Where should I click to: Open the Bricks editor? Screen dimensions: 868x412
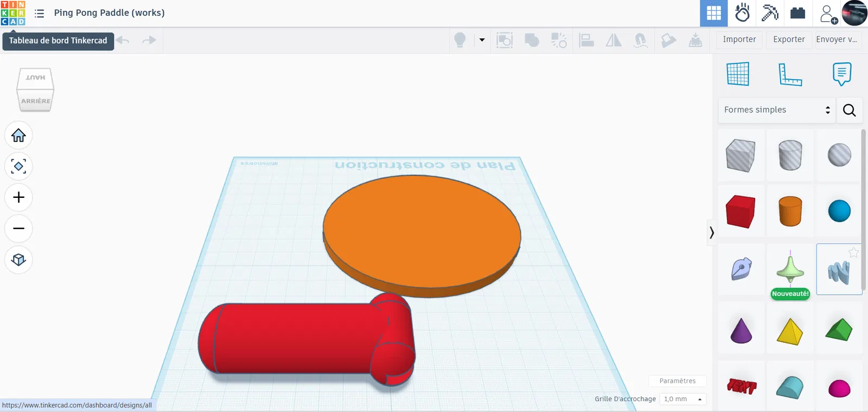[x=797, y=13]
